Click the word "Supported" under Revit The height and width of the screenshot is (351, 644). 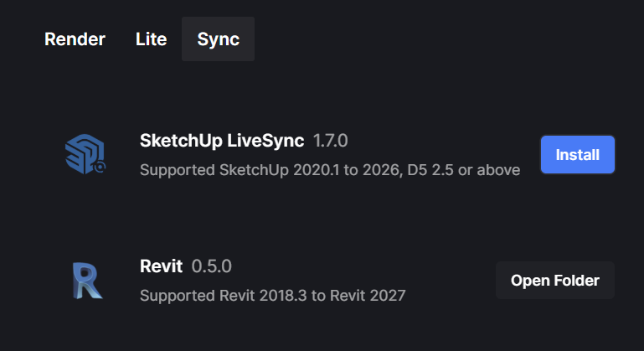click(x=177, y=296)
